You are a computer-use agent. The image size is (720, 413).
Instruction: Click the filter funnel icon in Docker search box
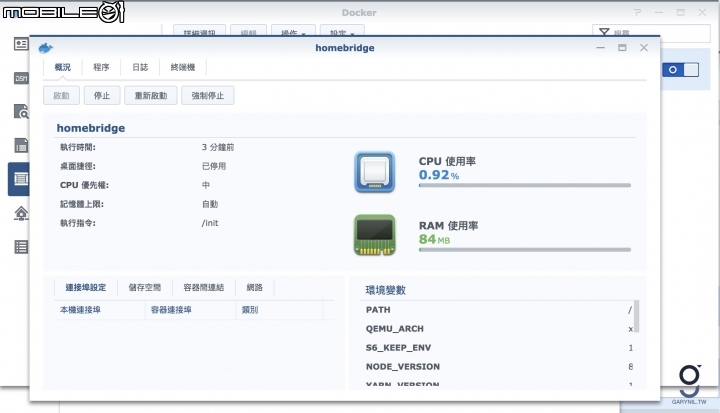click(x=604, y=33)
